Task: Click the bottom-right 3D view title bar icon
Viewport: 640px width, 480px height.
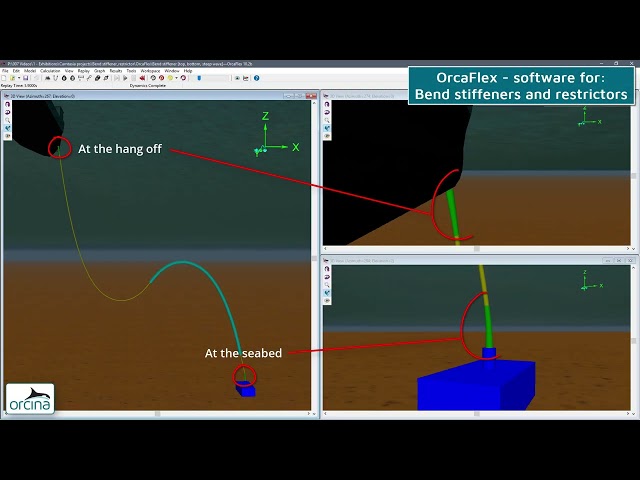Action: 326,260
